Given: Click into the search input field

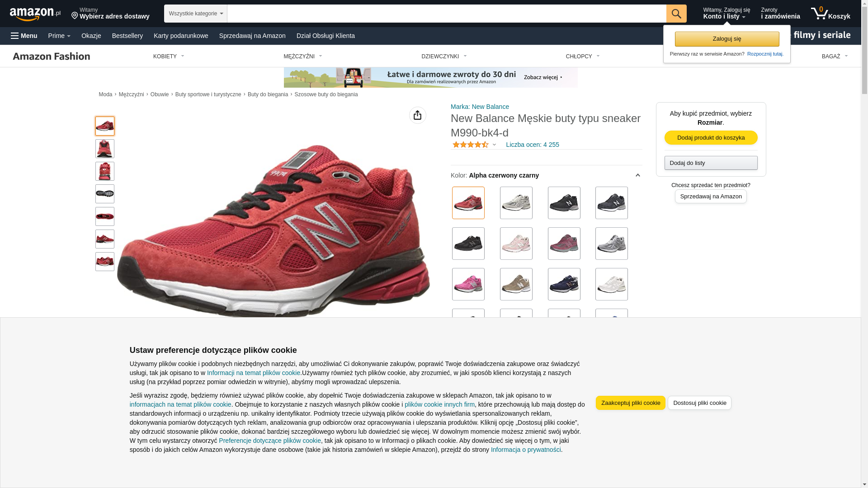Looking at the screenshot, I should coord(447,14).
